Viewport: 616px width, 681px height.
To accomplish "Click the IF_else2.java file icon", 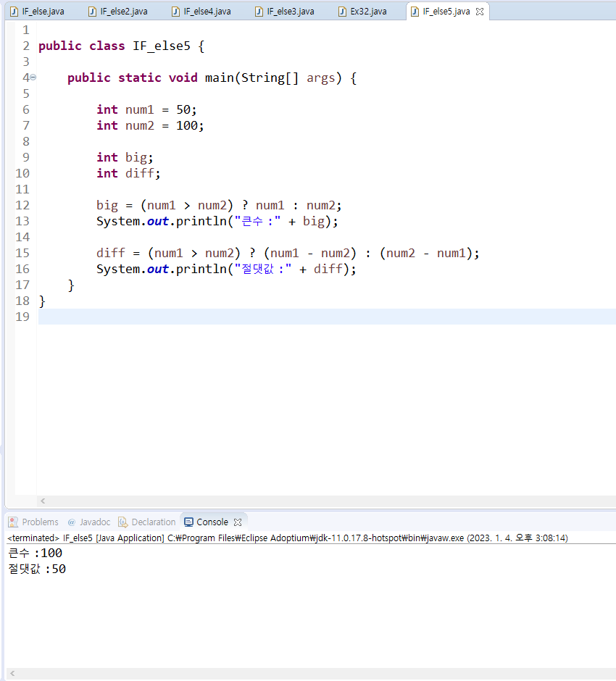I will [92, 12].
